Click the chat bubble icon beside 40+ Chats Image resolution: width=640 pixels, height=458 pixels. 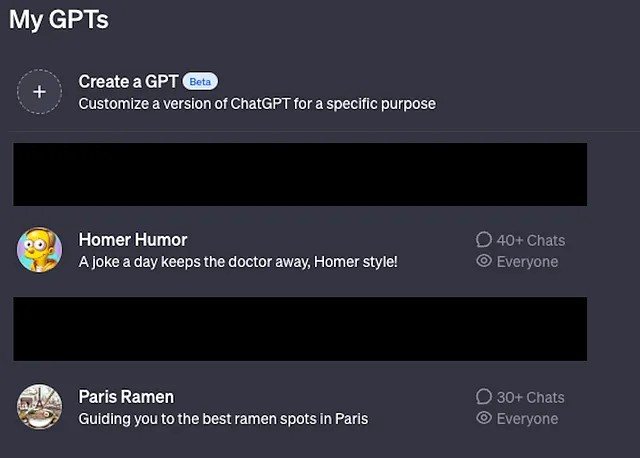[x=484, y=240]
